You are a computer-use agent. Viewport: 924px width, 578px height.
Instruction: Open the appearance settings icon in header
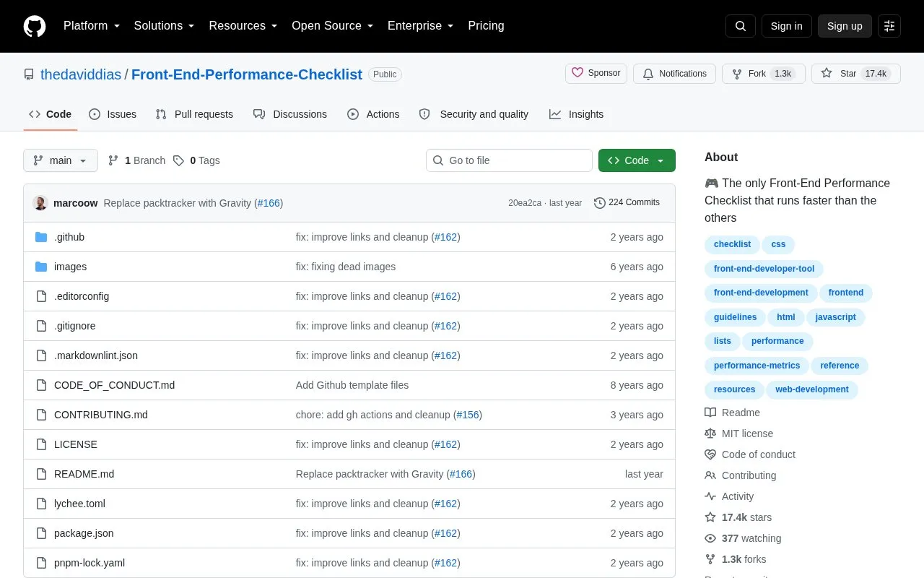[889, 26]
